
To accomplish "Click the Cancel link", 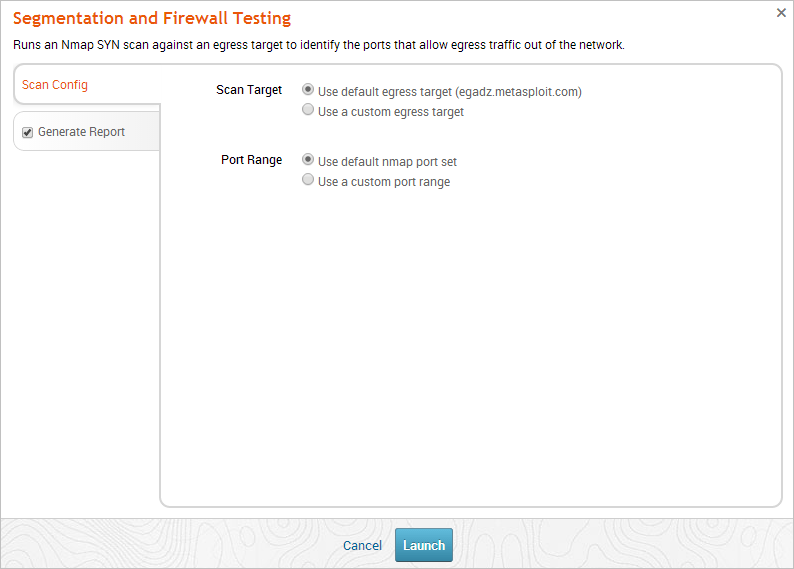I will (362, 546).
